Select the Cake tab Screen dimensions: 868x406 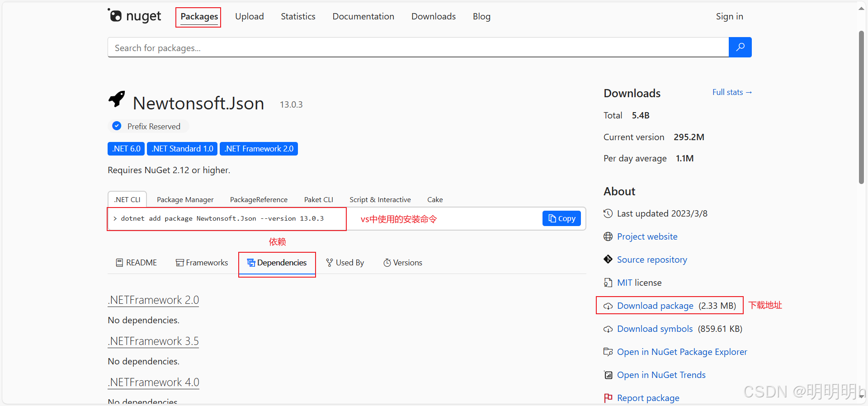(435, 199)
